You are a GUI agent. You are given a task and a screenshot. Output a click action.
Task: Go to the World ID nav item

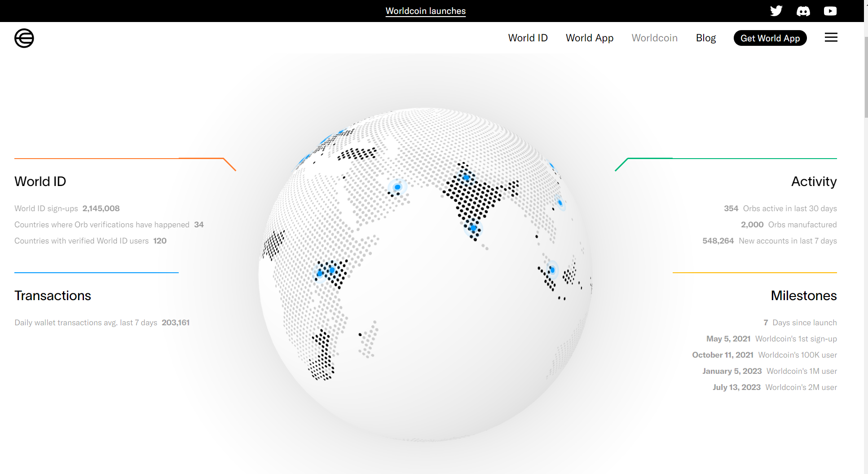click(x=528, y=38)
